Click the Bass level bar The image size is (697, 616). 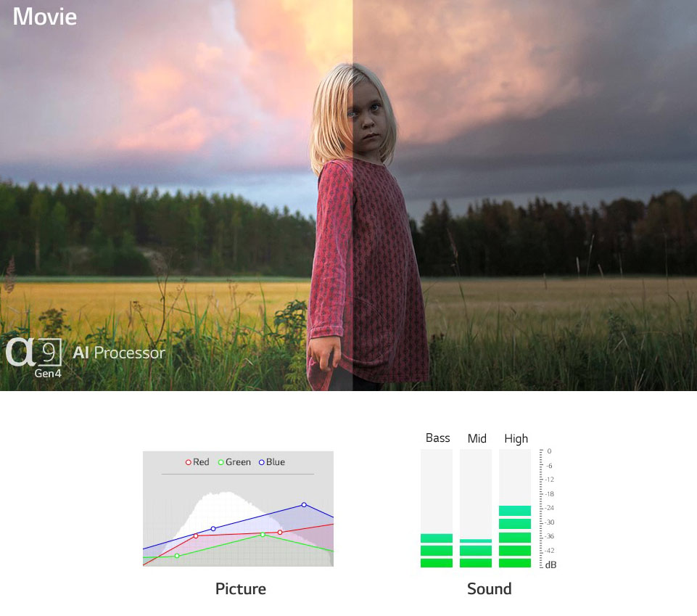click(437, 509)
